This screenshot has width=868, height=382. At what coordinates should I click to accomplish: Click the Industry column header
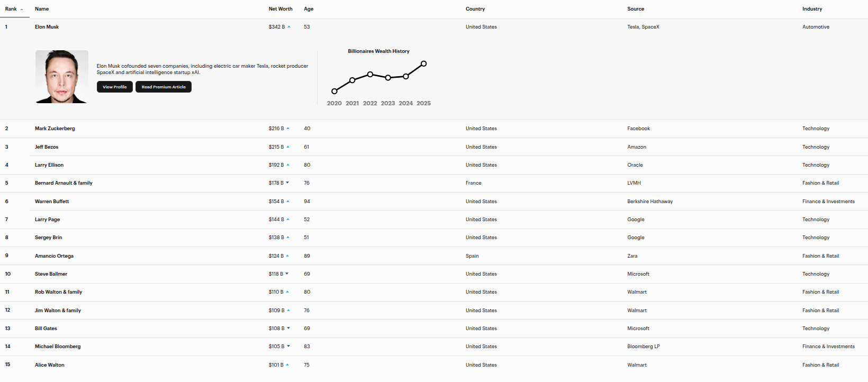[812, 9]
